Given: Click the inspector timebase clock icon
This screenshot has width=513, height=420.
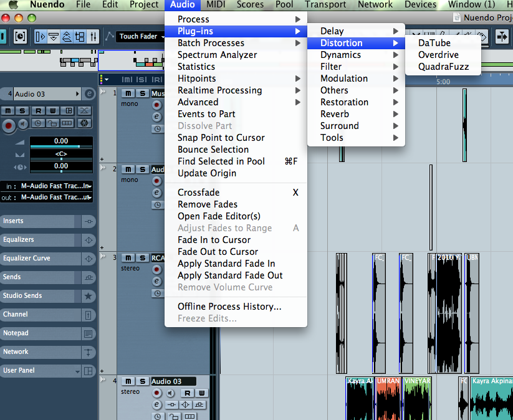Looking at the screenshot, I should [x=38, y=123].
